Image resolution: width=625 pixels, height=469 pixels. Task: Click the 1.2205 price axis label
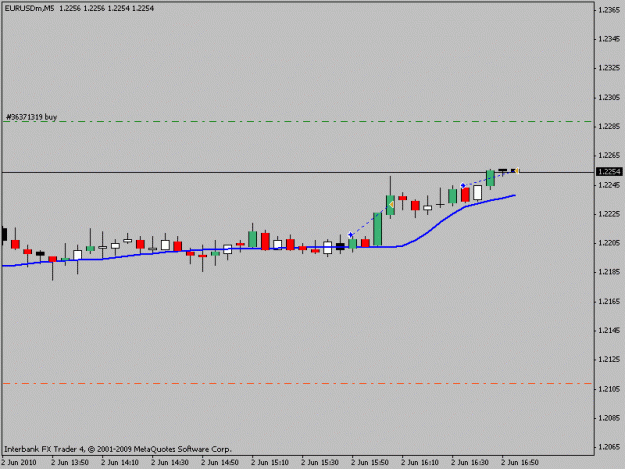pyautogui.click(x=609, y=243)
